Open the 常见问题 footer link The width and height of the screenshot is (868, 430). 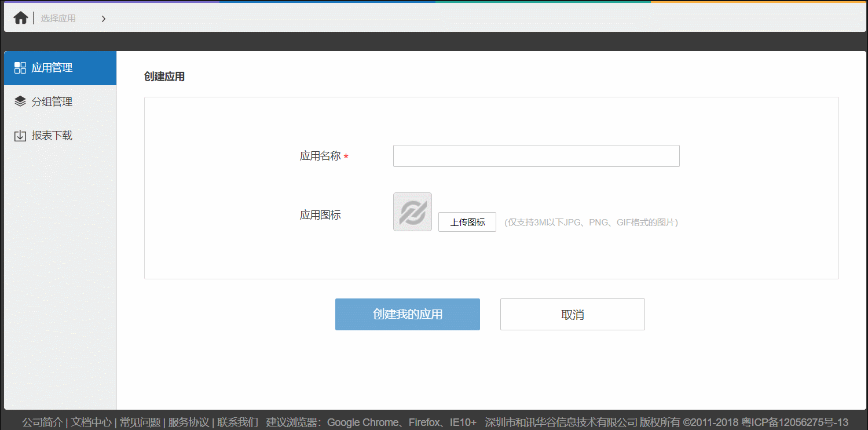140,422
